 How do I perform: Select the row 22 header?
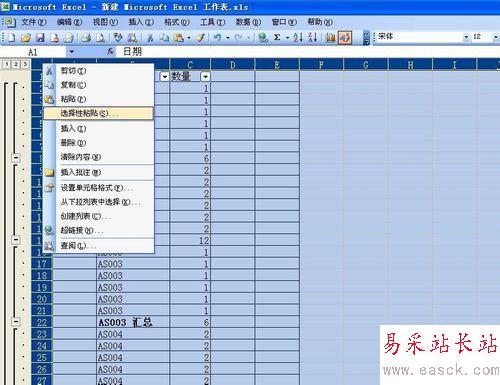(x=42, y=322)
